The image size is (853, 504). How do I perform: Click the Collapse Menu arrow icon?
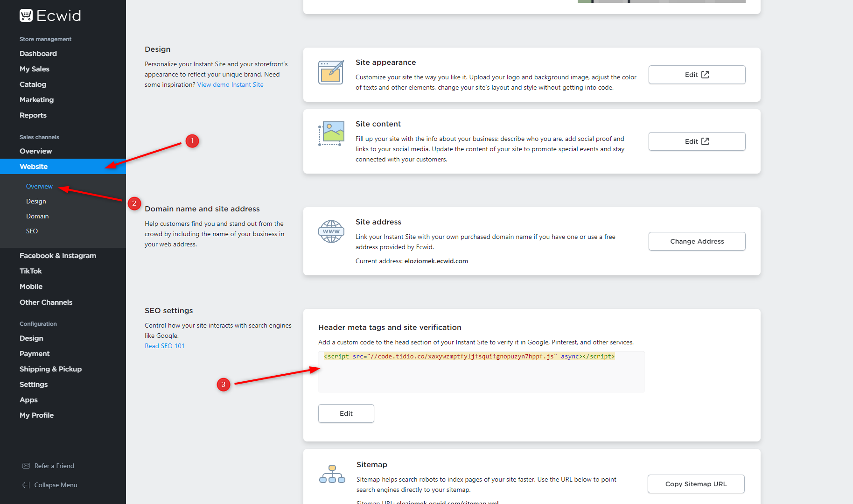pos(26,485)
